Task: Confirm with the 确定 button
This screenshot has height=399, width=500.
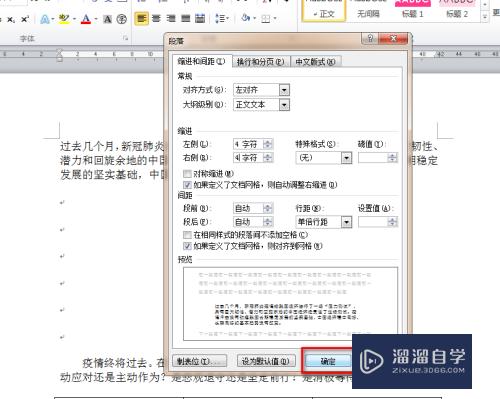Action: tap(328, 361)
